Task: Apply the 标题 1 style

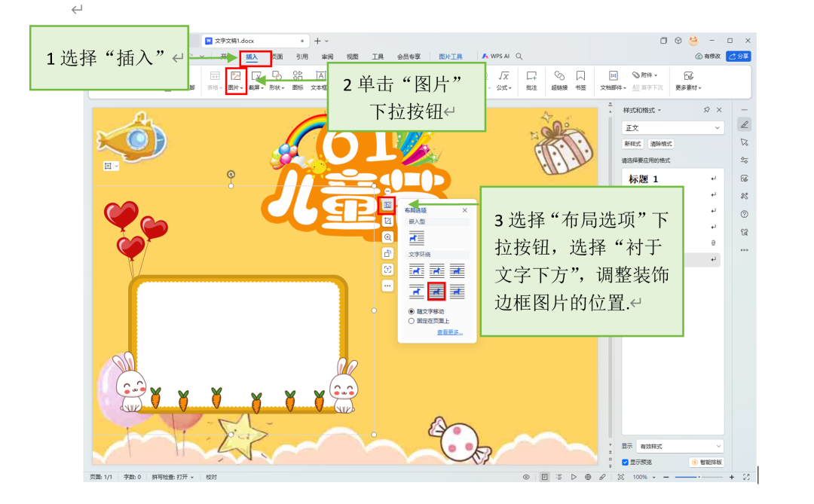Action: pyautogui.click(x=672, y=179)
